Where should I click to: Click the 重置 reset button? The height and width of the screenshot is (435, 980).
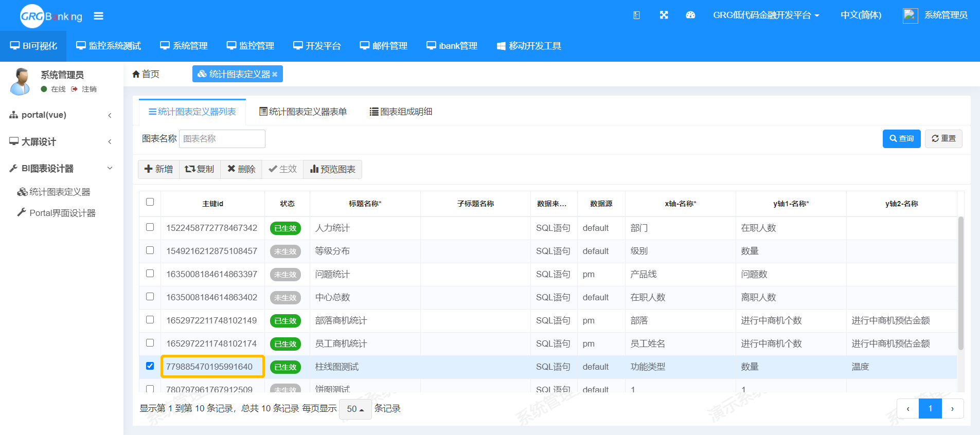pos(943,138)
